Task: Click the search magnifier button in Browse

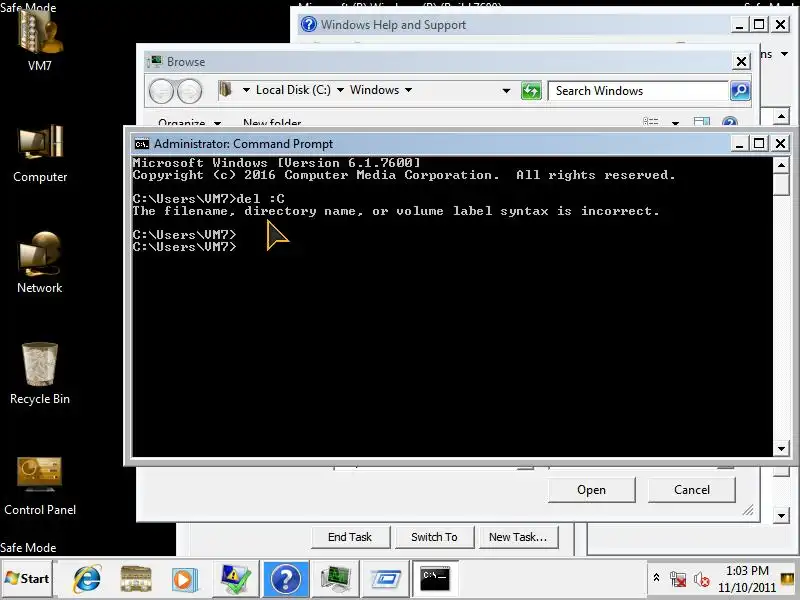Action: (x=740, y=91)
